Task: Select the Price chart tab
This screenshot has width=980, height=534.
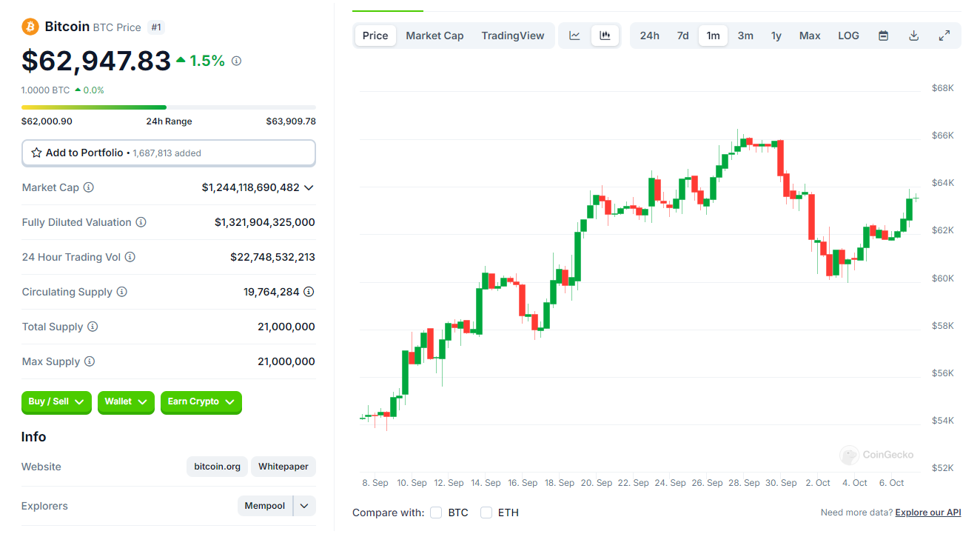Action: click(375, 36)
